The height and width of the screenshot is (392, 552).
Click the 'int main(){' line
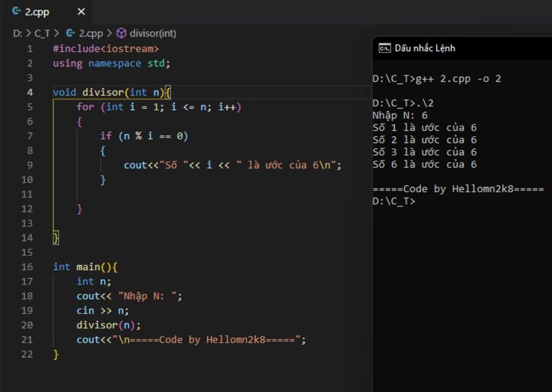coord(85,267)
